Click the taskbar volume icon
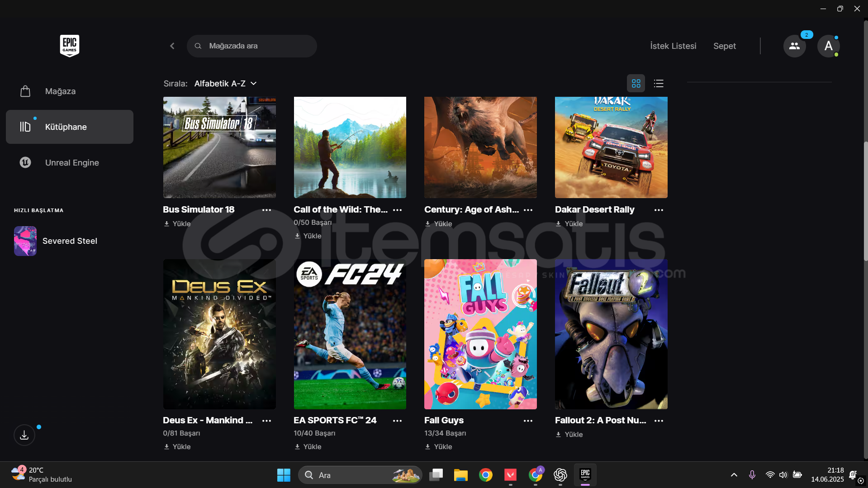Viewport: 868px width, 488px height. 783,475
